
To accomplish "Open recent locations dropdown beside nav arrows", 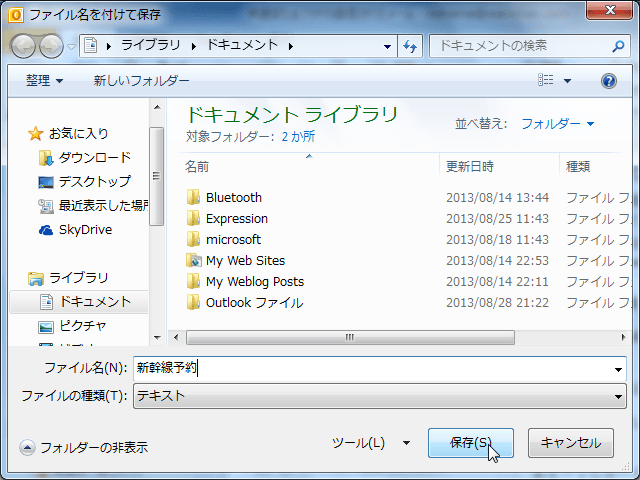I will pos(71,47).
